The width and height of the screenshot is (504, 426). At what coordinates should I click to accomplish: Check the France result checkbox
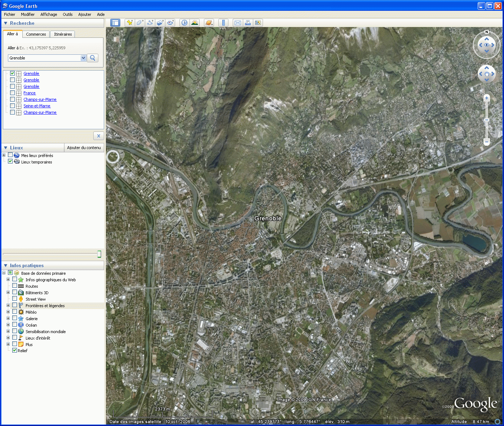13,93
